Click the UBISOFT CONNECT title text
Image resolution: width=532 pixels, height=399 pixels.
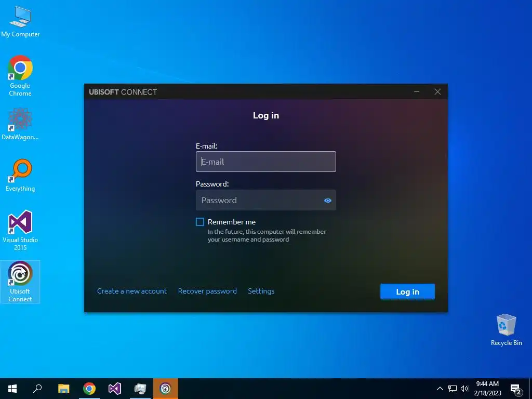pyautogui.click(x=123, y=92)
